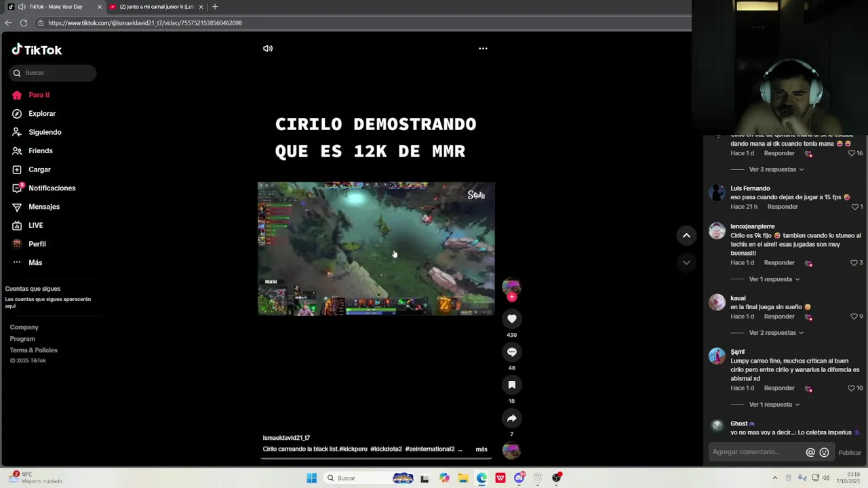Open the video options three-dot menu
The height and width of the screenshot is (488, 868).
tap(483, 48)
